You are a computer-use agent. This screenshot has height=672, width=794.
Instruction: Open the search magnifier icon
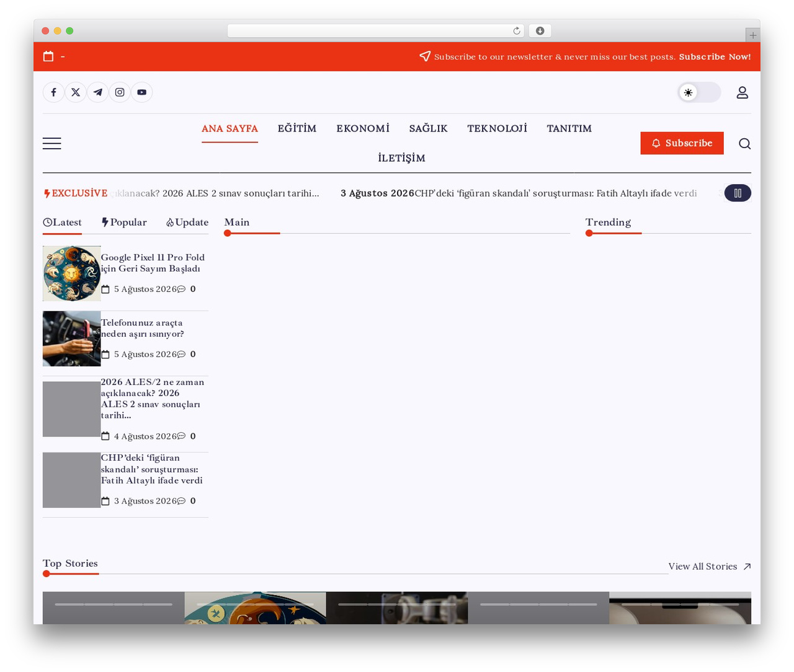pyautogui.click(x=745, y=143)
